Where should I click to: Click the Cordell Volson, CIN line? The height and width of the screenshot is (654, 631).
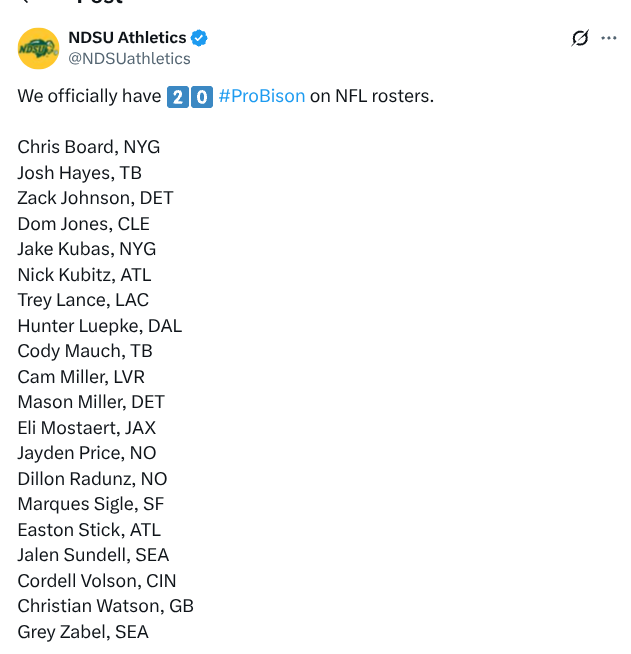97,581
